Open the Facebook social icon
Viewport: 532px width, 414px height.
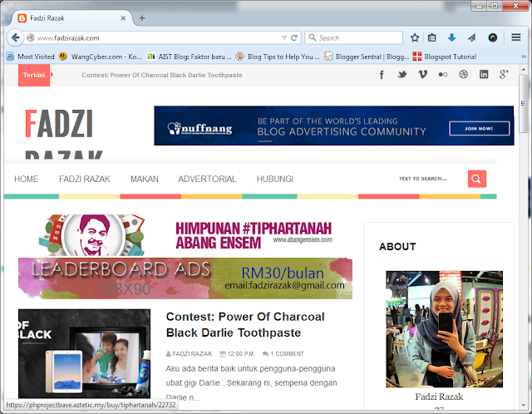point(382,75)
